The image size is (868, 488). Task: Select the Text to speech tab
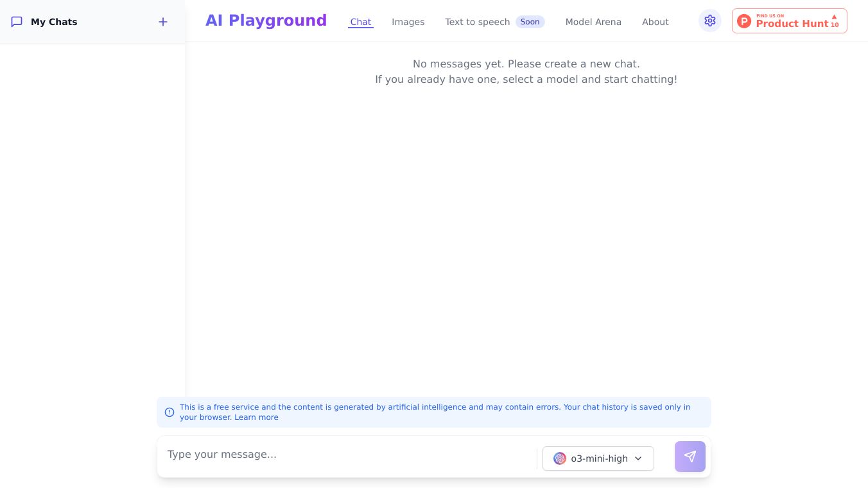pyautogui.click(x=478, y=22)
